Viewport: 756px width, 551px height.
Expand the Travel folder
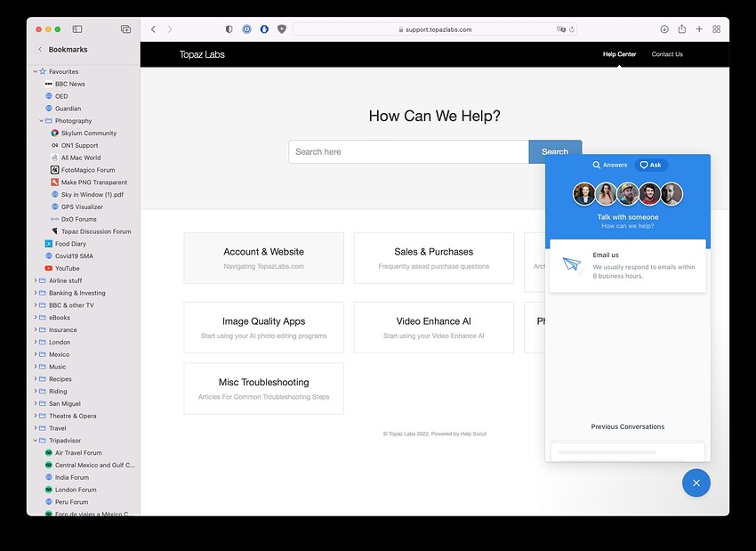pos(36,428)
